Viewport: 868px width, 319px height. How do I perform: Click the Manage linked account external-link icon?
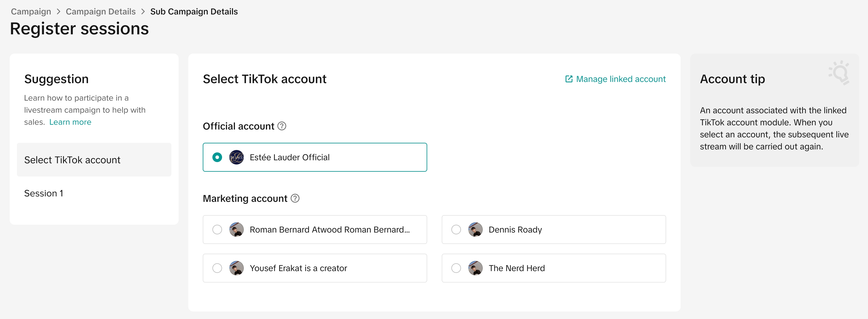tap(569, 79)
